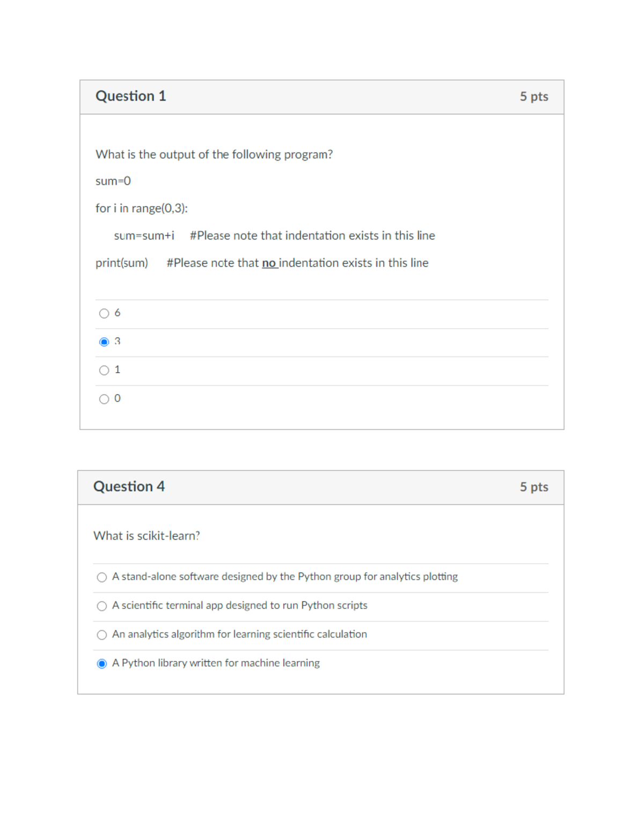Click the 'What is the output' question text

tap(214, 155)
